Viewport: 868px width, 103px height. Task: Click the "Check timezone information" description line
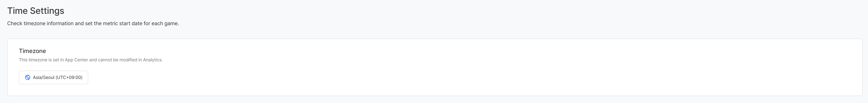[x=93, y=23]
